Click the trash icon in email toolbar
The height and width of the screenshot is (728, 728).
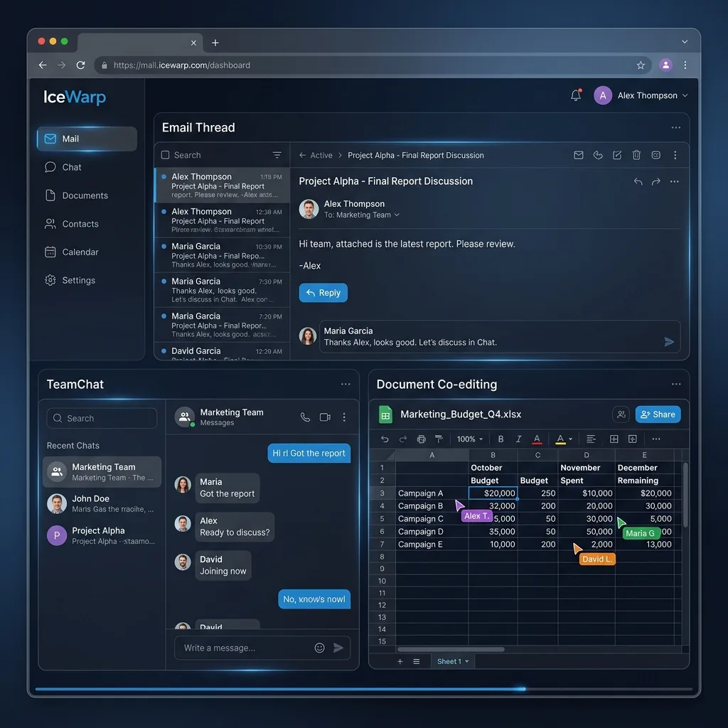636,155
